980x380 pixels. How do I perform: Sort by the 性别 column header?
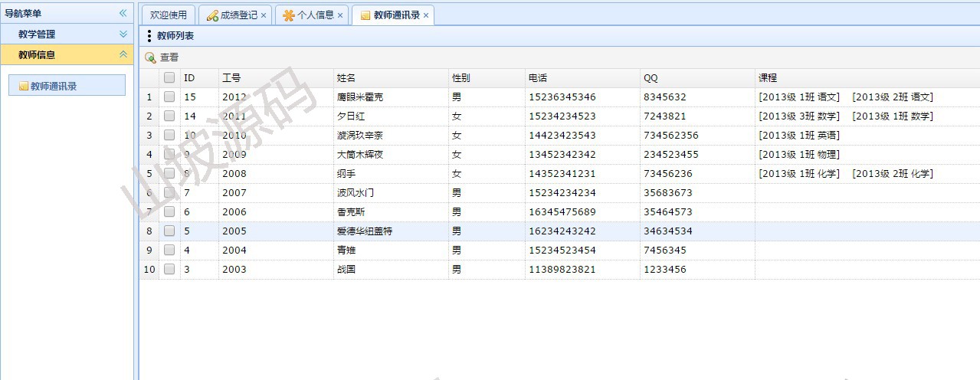[487, 77]
